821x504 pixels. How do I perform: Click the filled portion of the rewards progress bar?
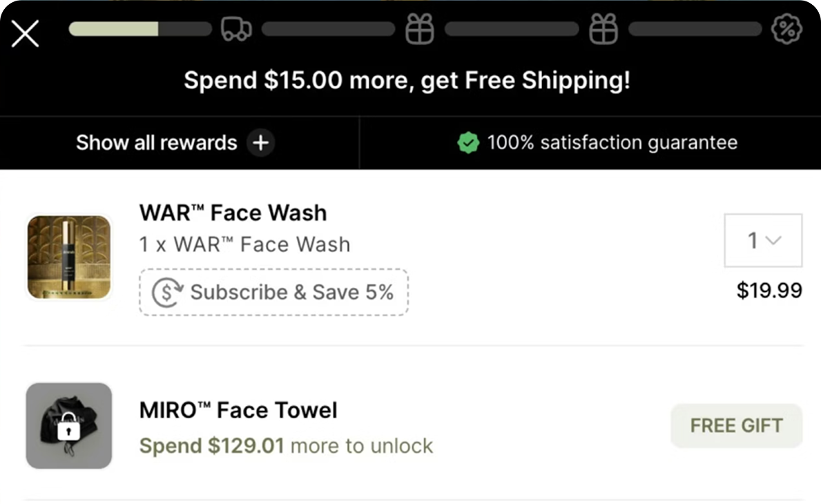[114, 29]
